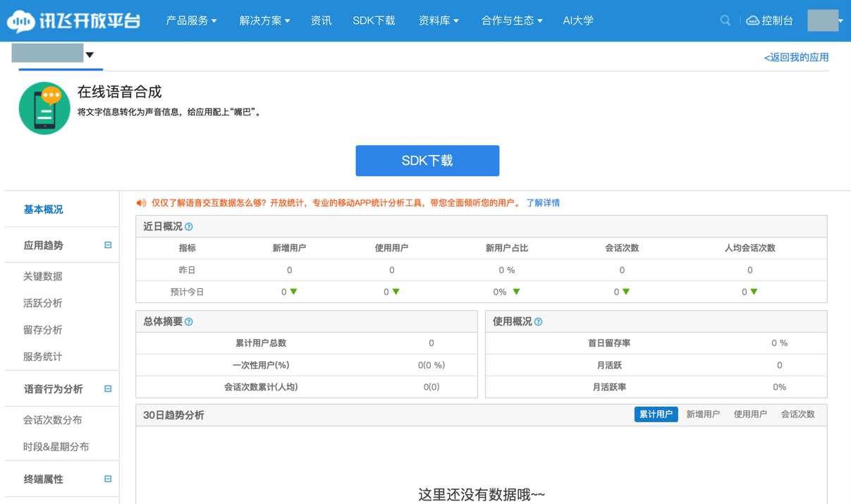Click the 昨日 row label

pos(187,270)
